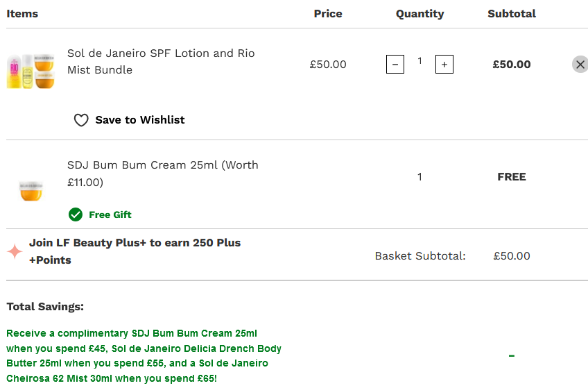Image resolution: width=588 pixels, height=388 pixels.
Task: Open the SPF Lotion bundle product image
Action: [31, 71]
